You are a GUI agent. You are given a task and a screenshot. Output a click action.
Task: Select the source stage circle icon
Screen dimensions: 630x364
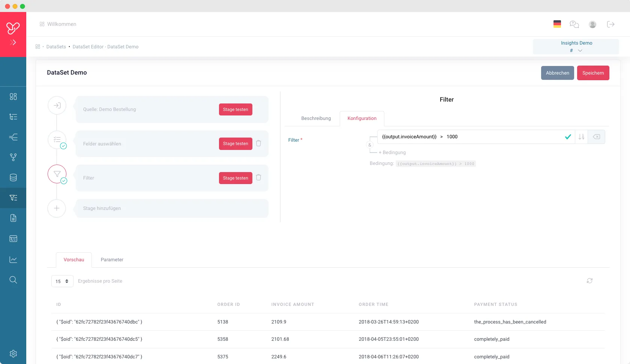[57, 105]
